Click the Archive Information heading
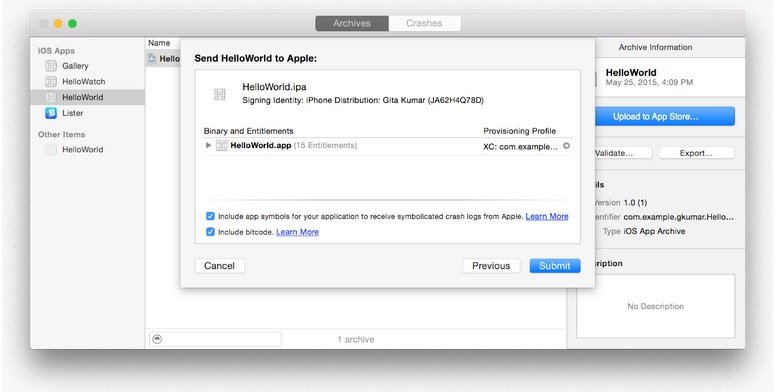Screen dimensions: 778x392 [x=655, y=47]
